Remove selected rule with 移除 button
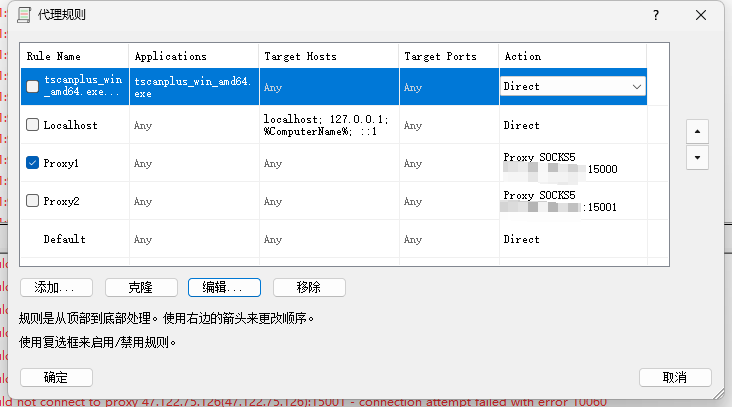The height and width of the screenshot is (407, 732). tap(309, 287)
